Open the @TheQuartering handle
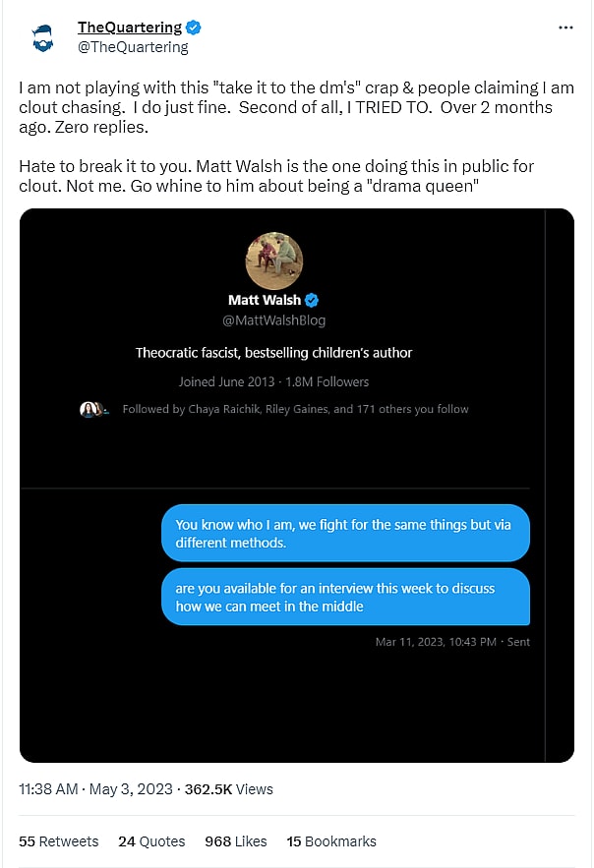This screenshot has width=594, height=868. [133, 47]
